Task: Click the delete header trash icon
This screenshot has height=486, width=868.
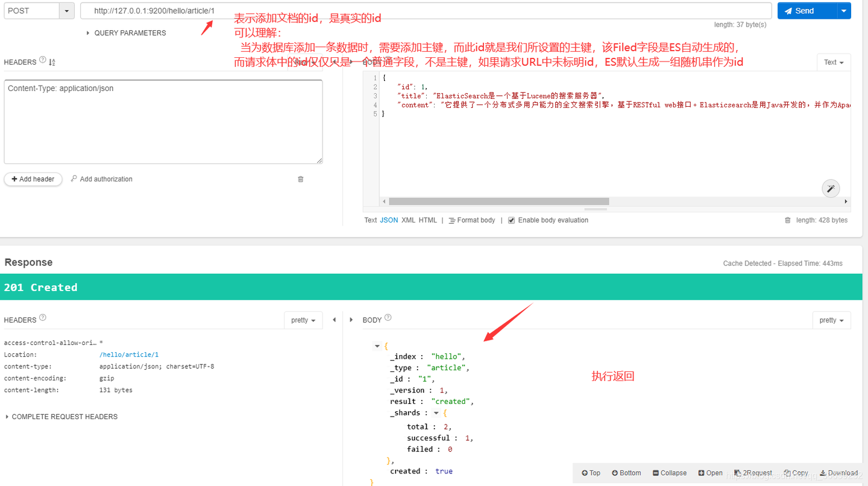Action: (x=300, y=179)
